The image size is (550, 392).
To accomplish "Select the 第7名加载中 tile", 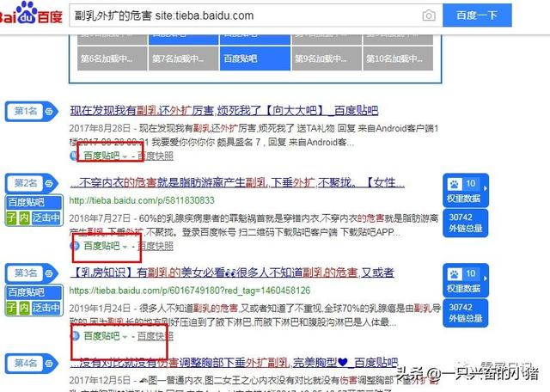I will click(x=183, y=58).
